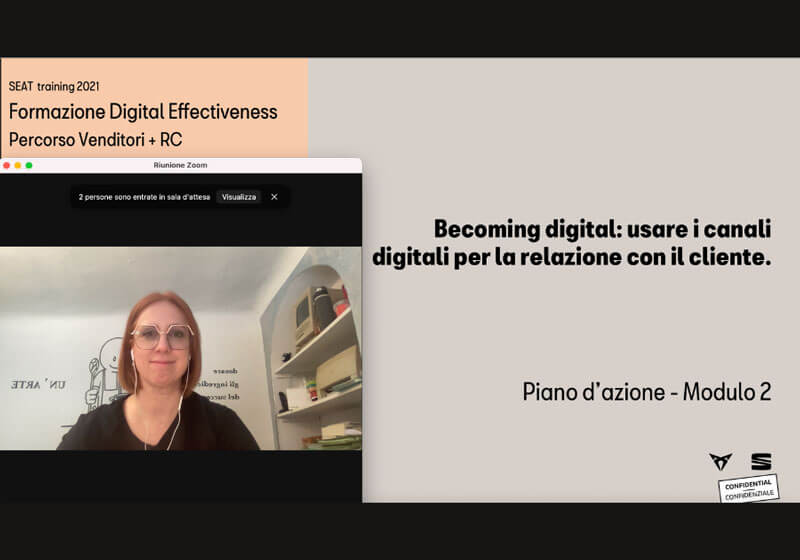Click the green fullscreen button of Zoom window

[29, 165]
